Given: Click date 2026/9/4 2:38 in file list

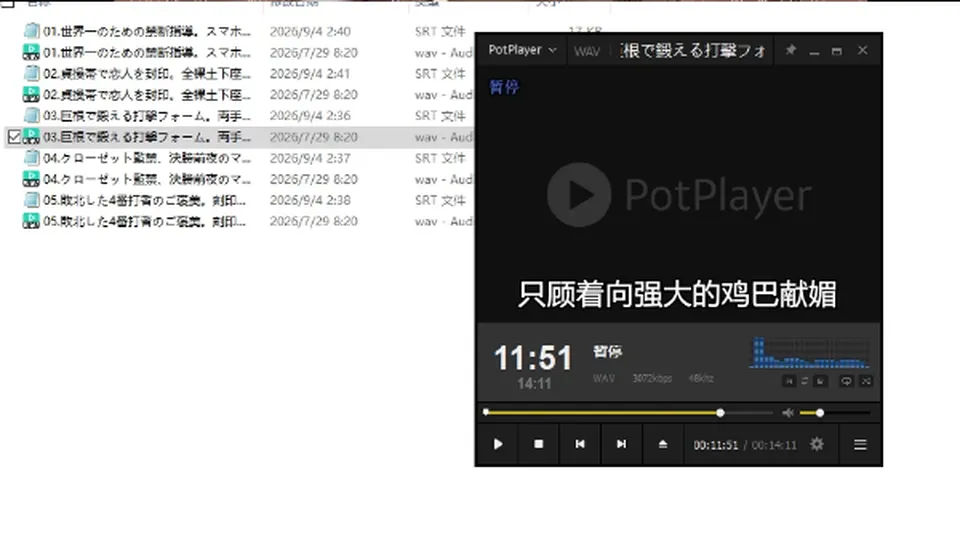Looking at the screenshot, I should pos(310,200).
